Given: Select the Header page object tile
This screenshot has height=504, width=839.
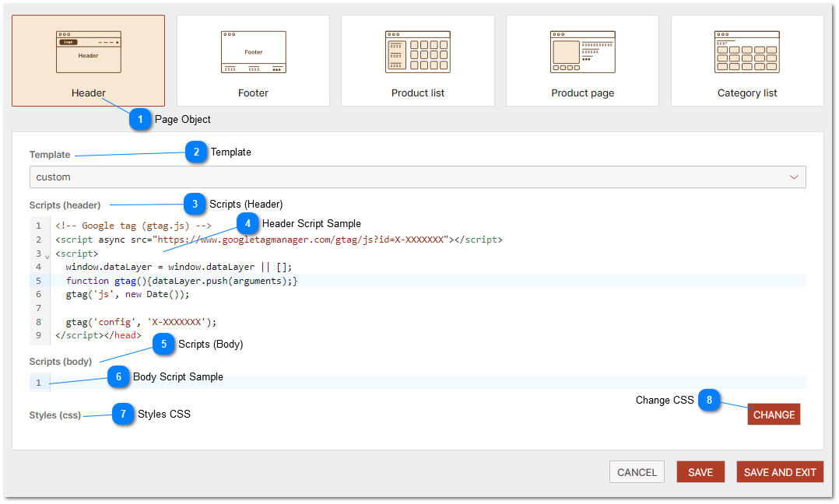Looking at the screenshot, I should pyautogui.click(x=89, y=61).
